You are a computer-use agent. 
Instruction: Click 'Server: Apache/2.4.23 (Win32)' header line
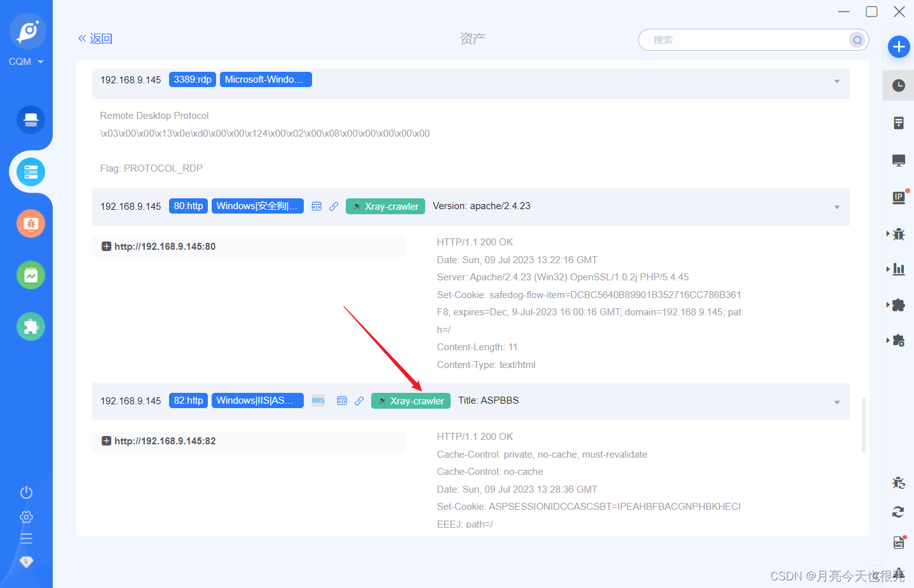[x=563, y=277]
